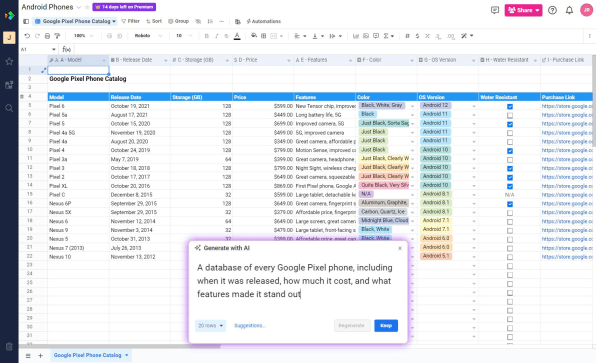Toggle bold text formatting
This screenshot has height=363, width=596.
pyautogui.click(x=206, y=36)
